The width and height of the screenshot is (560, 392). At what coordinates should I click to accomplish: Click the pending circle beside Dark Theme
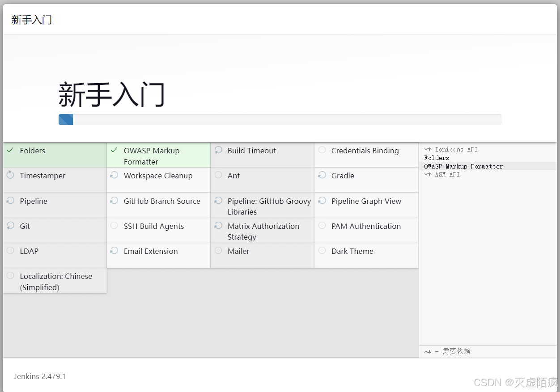point(322,250)
